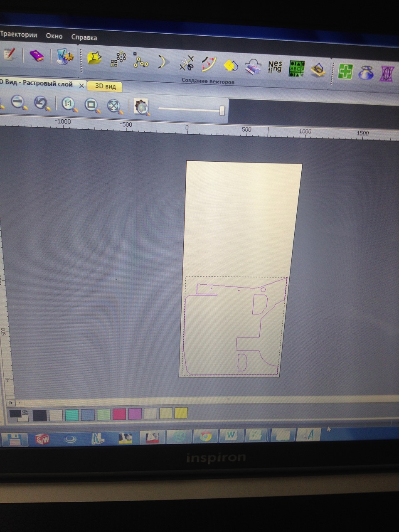This screenshot has width=399, height=532.
Task: Pick the bright yellow colour swatch
Action: pos(181,413)
